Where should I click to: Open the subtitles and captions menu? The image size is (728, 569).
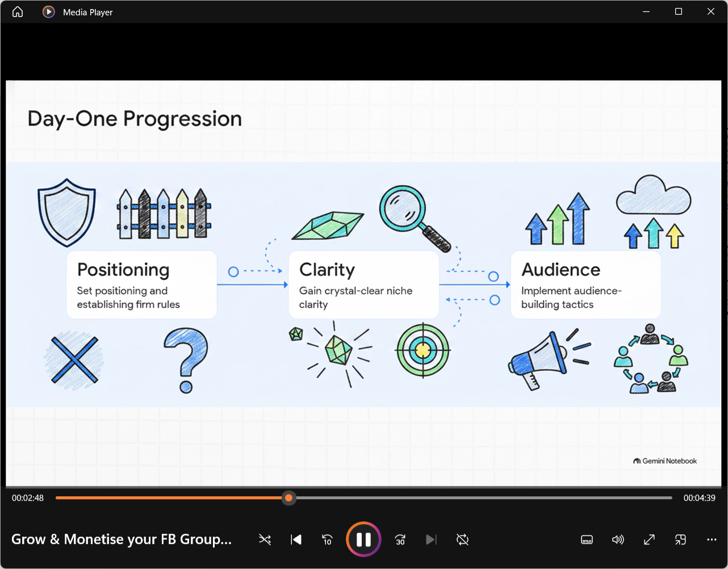point(587,539)
